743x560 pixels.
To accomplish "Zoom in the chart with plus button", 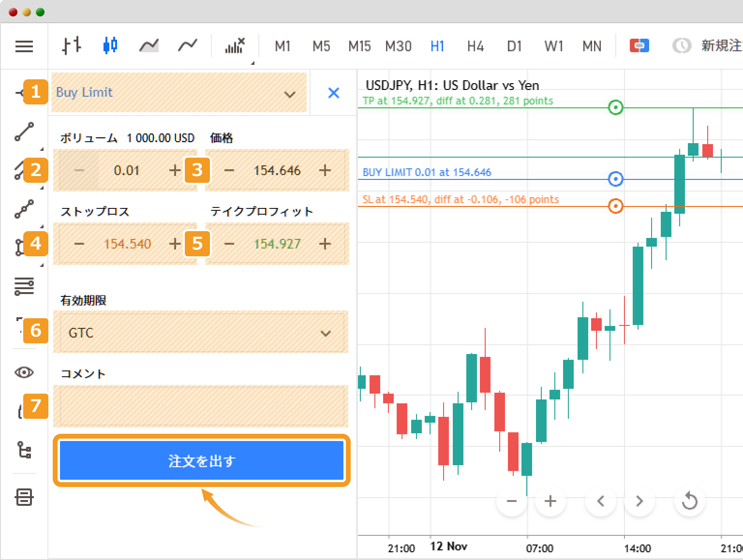I will tap(550, 501).
